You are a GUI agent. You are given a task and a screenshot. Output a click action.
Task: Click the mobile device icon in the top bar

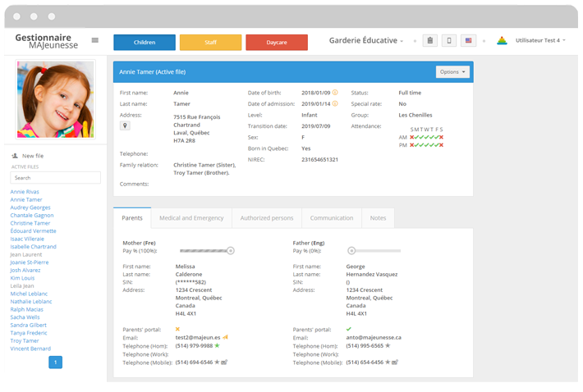pyautogui.click(x=449, y=40)
